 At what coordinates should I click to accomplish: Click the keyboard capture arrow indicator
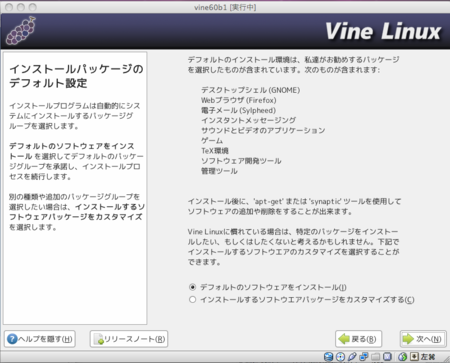[x=414, y=356]
